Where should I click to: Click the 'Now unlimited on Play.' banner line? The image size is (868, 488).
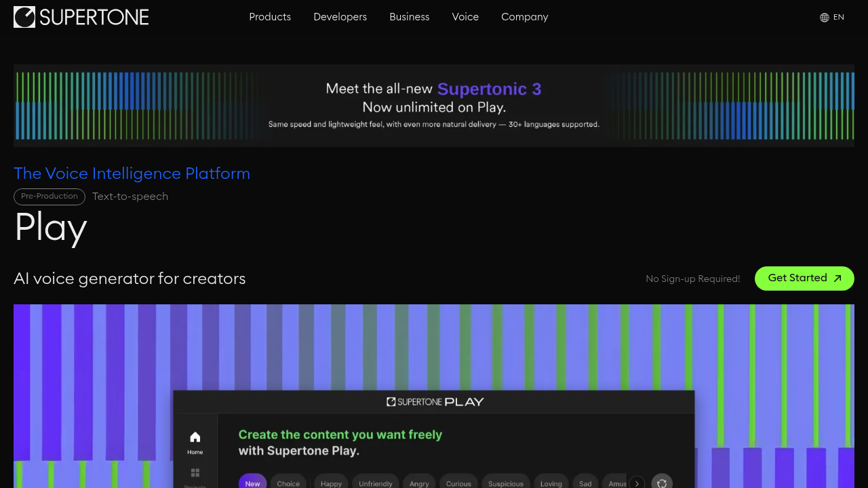pos(434,107)
